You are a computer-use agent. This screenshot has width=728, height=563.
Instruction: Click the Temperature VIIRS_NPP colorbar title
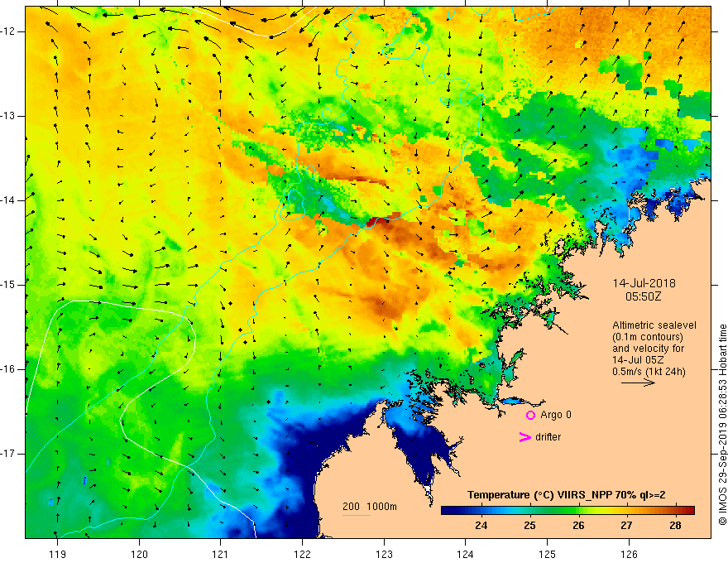567,495
